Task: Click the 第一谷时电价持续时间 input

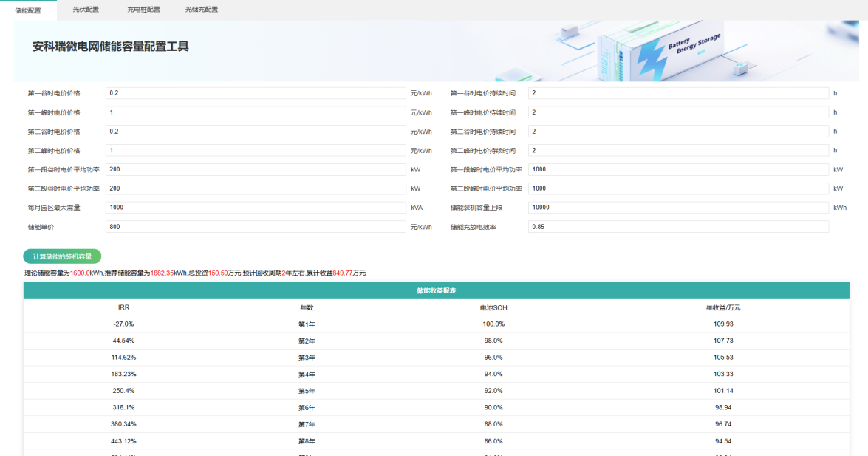Action: coord(678,93)
